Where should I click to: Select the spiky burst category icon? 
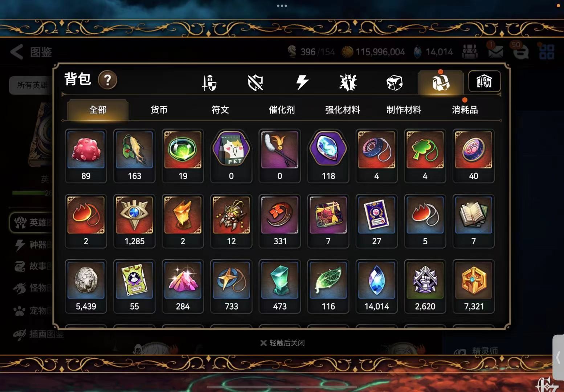coord(348,82)
